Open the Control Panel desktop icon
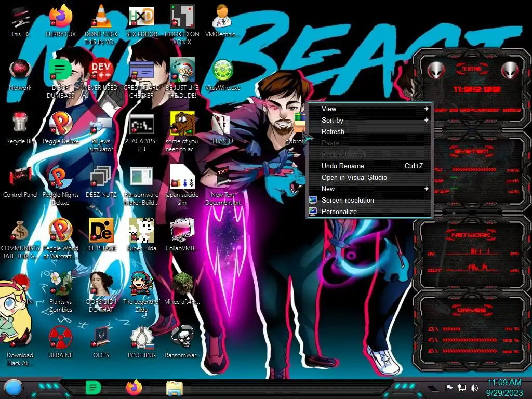Screen dimensions: 532x399 click(20, 182)
